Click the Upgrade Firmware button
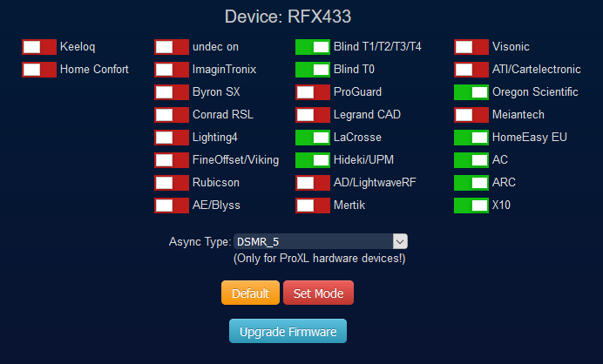 pyautogui.click(x=288, y=331)
